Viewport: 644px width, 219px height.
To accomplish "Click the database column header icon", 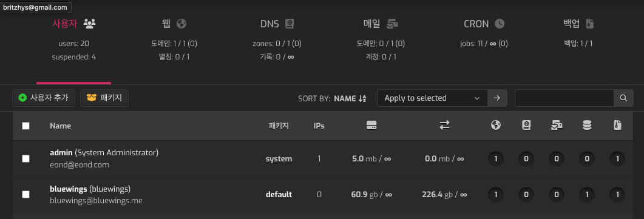I will coord(587,126).
